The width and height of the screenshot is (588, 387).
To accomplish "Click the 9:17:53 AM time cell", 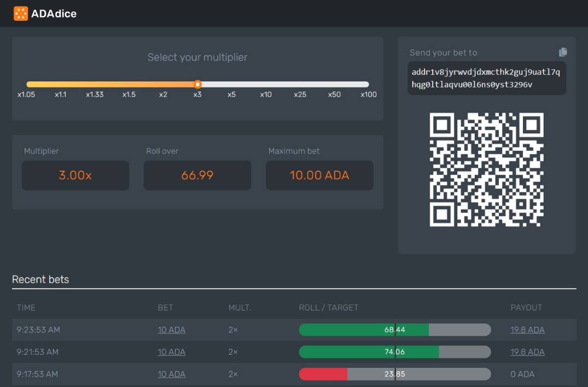I will 38,374.
